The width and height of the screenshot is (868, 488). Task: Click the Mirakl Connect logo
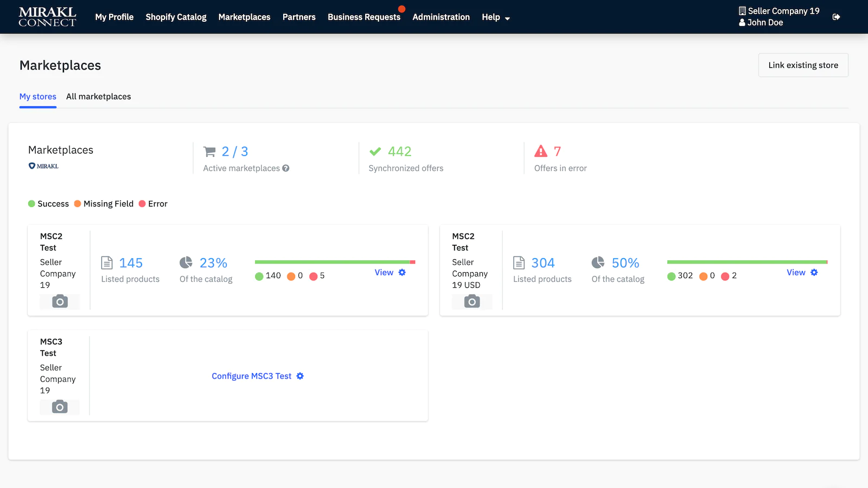tap(47, 17)
